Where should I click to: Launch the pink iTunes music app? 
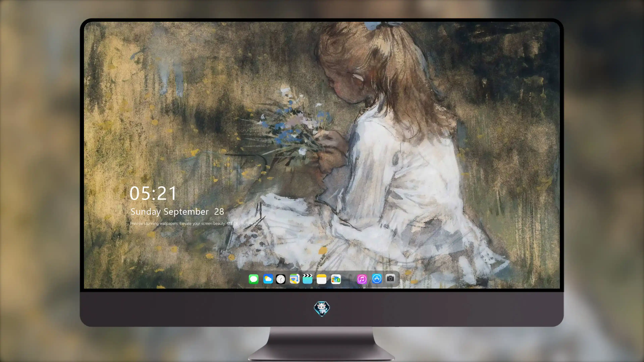pos(362,279)
